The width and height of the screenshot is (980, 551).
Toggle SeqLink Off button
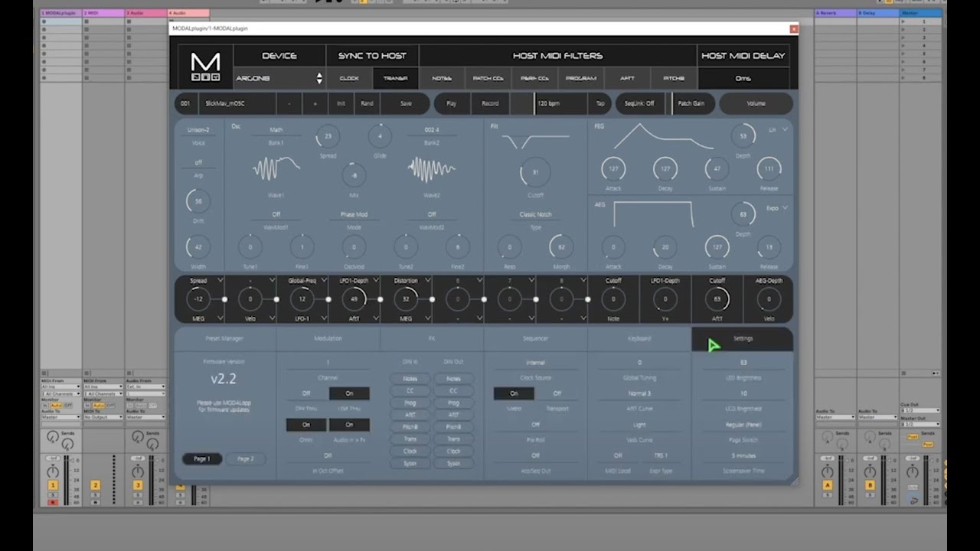(639, 103)
